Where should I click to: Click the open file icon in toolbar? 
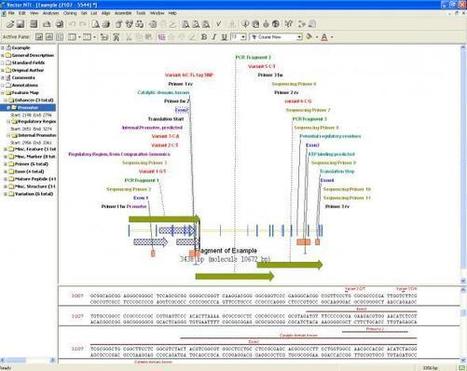(10, 24)
